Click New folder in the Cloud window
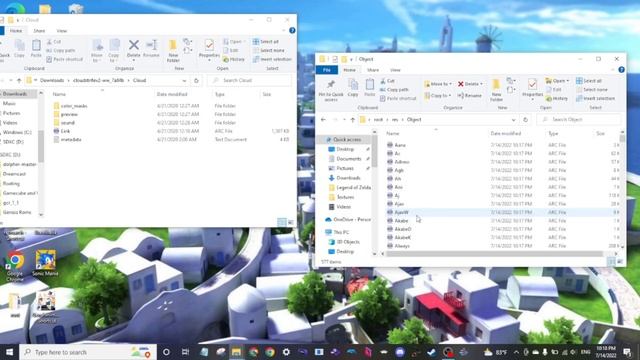 (173, 51)
